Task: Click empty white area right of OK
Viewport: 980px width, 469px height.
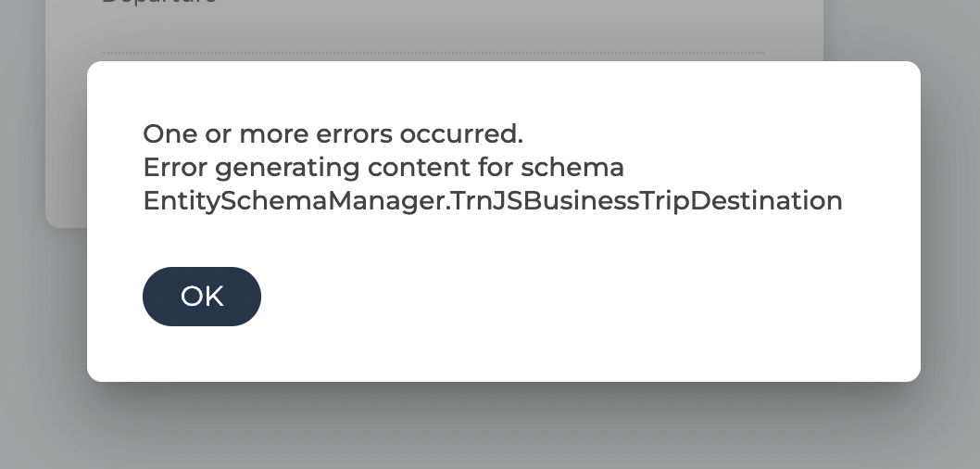Action: pyautogui.click(x=562, y=297)
